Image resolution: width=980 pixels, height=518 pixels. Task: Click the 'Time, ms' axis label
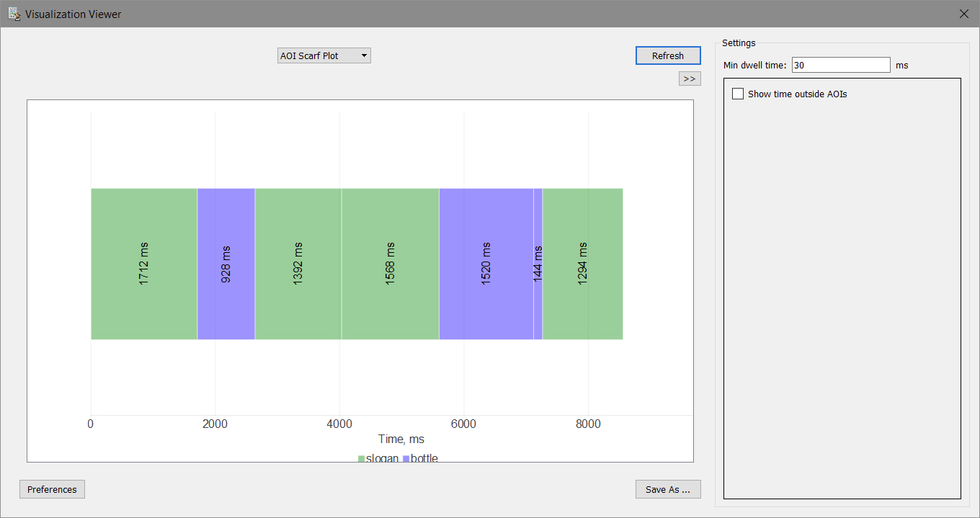(401, 439)
